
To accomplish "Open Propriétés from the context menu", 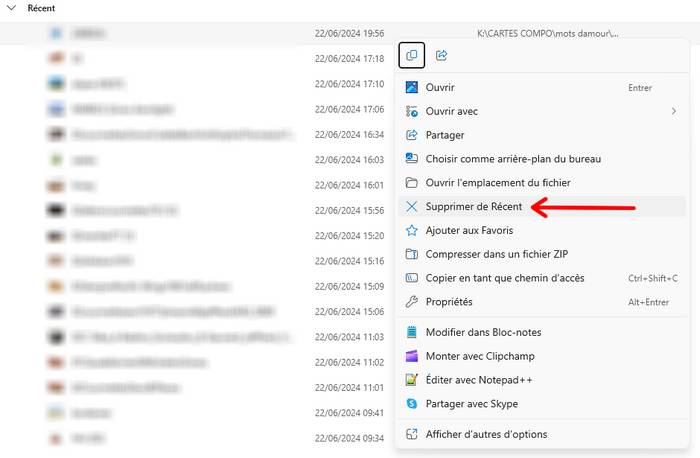I will click(x=542, y=302).
